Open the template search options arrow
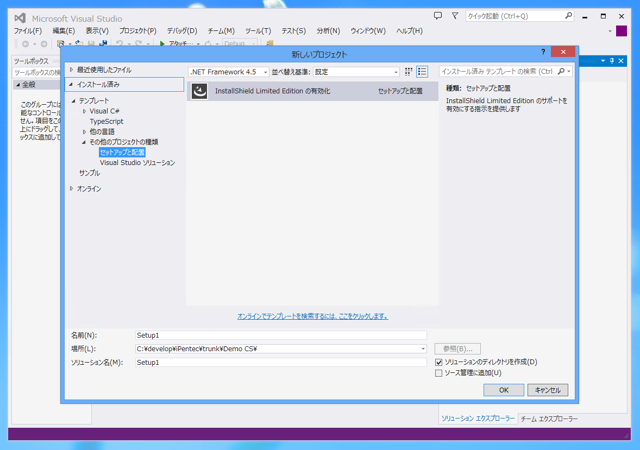This screenshot has width=640, height=450. 569,71
